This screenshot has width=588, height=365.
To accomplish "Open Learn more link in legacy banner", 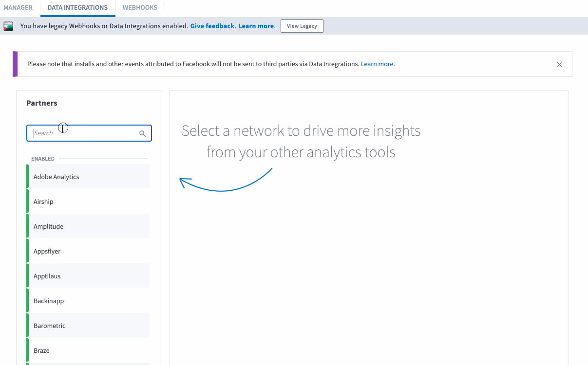I will pos(256,26).
